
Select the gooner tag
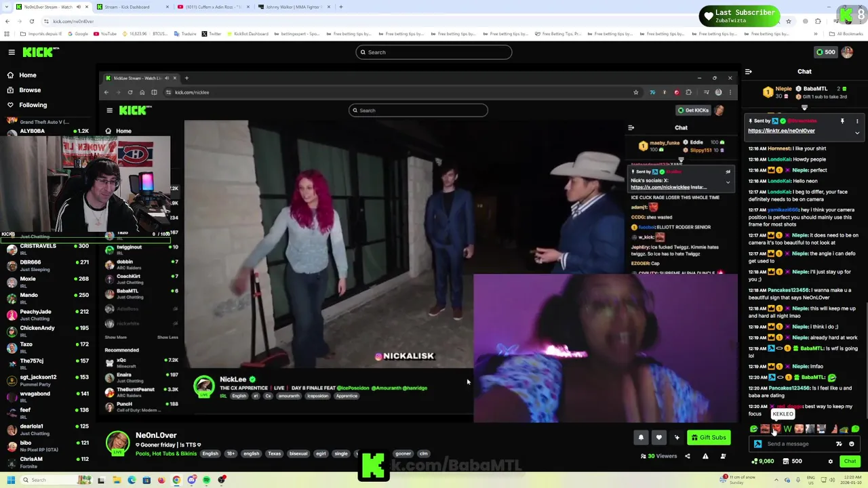point(403,453)
